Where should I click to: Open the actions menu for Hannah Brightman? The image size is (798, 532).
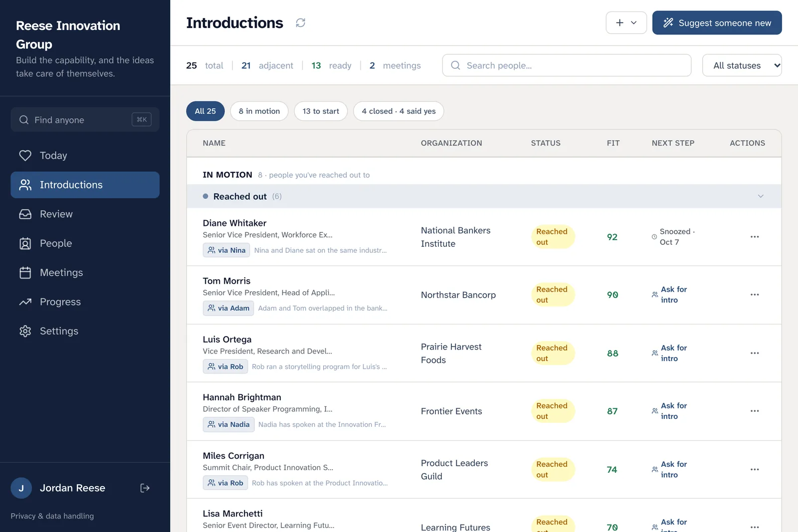pyautogui.click(x=755, y=411)
